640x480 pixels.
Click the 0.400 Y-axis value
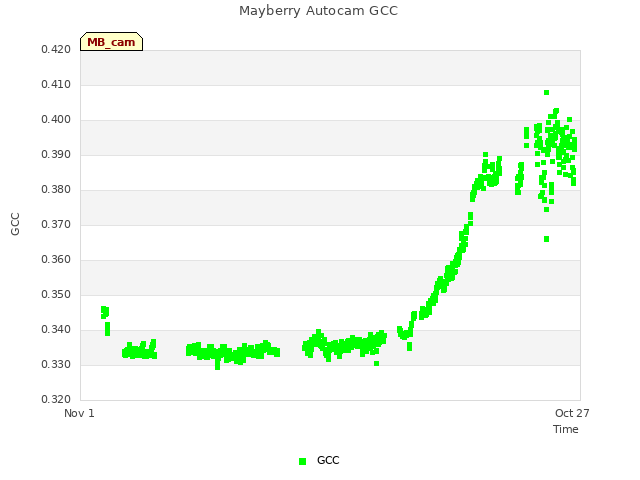pos(56,120)
